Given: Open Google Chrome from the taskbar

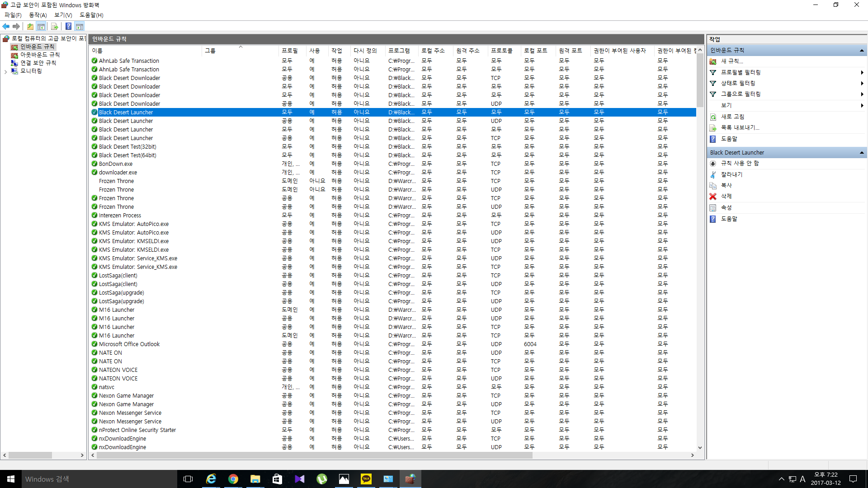Looking at the screenshot, I should coord(233,479).
